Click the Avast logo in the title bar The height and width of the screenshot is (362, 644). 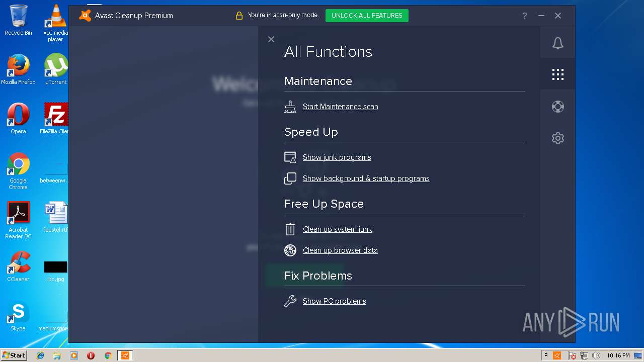(x=85, y=16)
